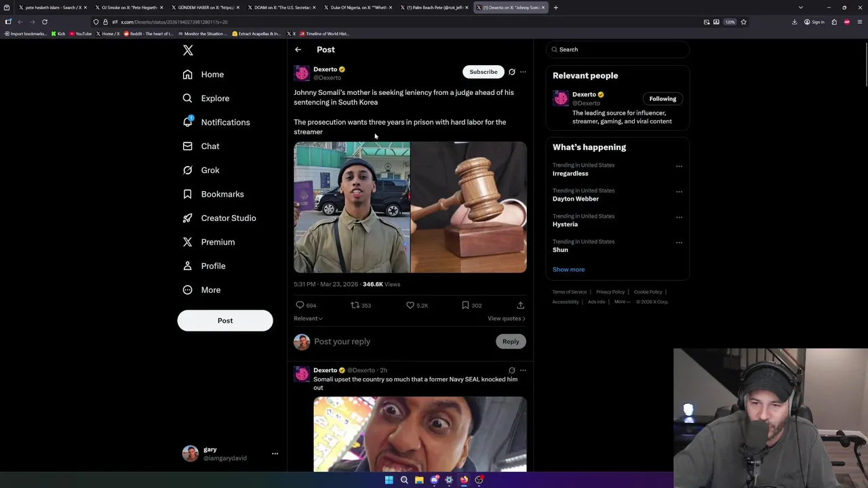Viewport: 868px width, 488px height.
Task: Open more options for Shun trend
Action: pos(679,243)
